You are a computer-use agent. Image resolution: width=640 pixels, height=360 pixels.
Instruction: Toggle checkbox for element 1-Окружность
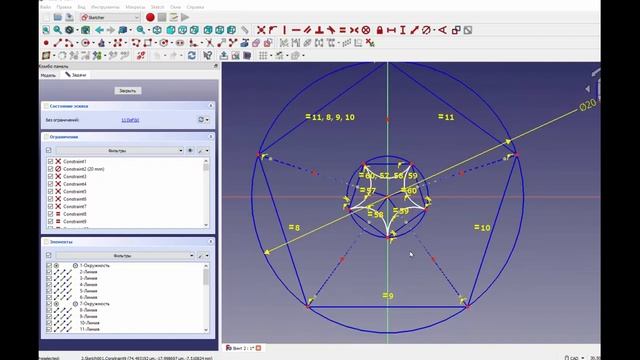click(49, 266)
